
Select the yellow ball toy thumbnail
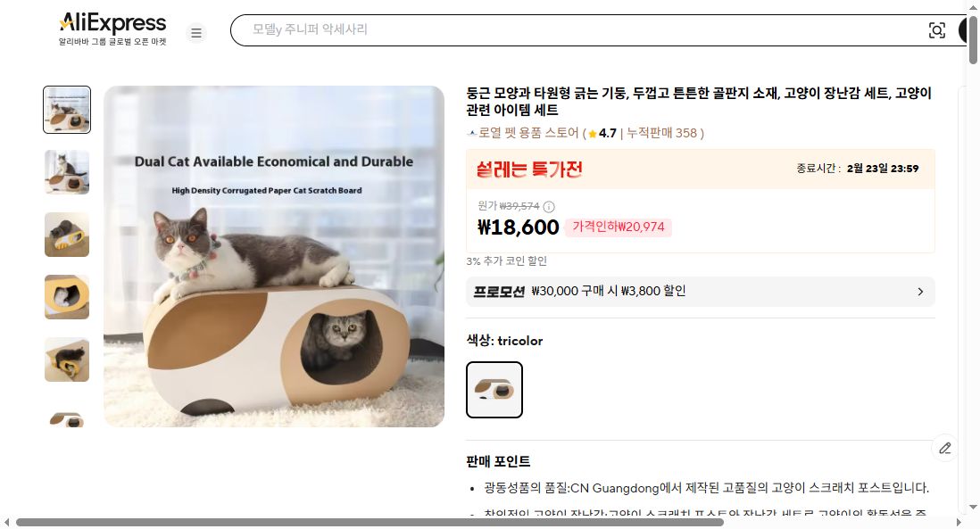coord(66,235)
